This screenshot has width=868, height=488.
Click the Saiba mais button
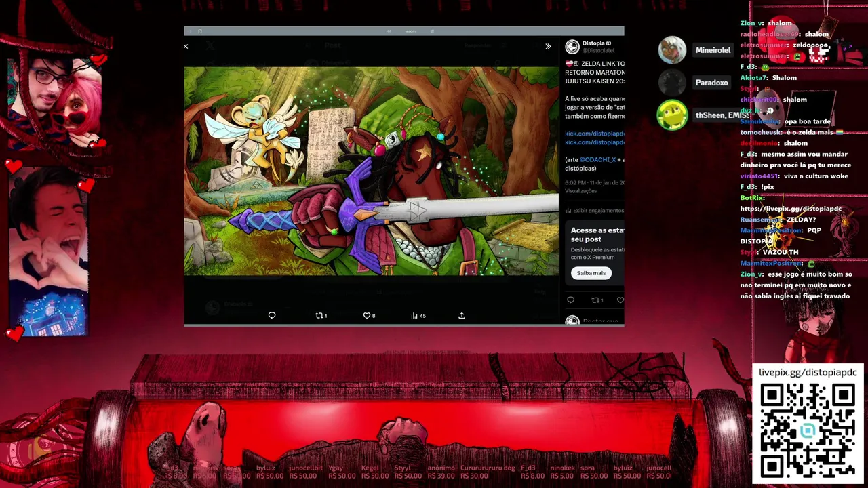(x=591, y=273)
